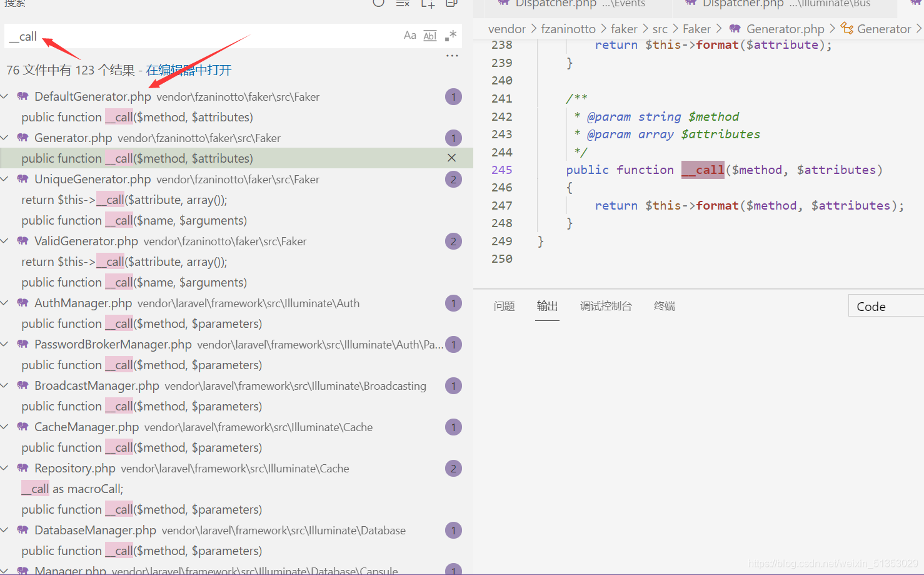Viewport: 924px width, 575px height.
Task: Click line number 245 in the gutter
Action: tap(501, 170)
